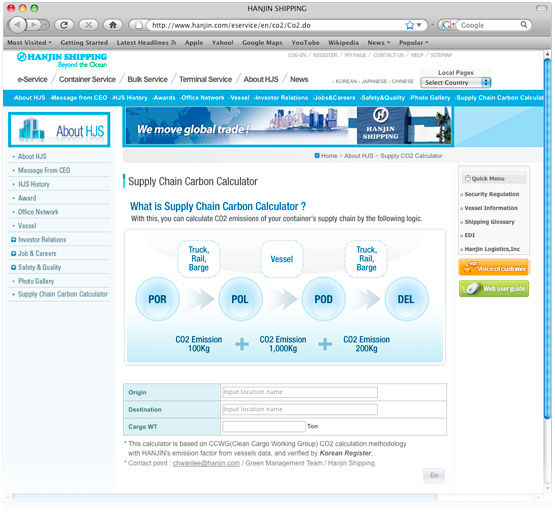Open the Wikipedia bookmark
Screen dimensions: 555x517
pos(343,42)
